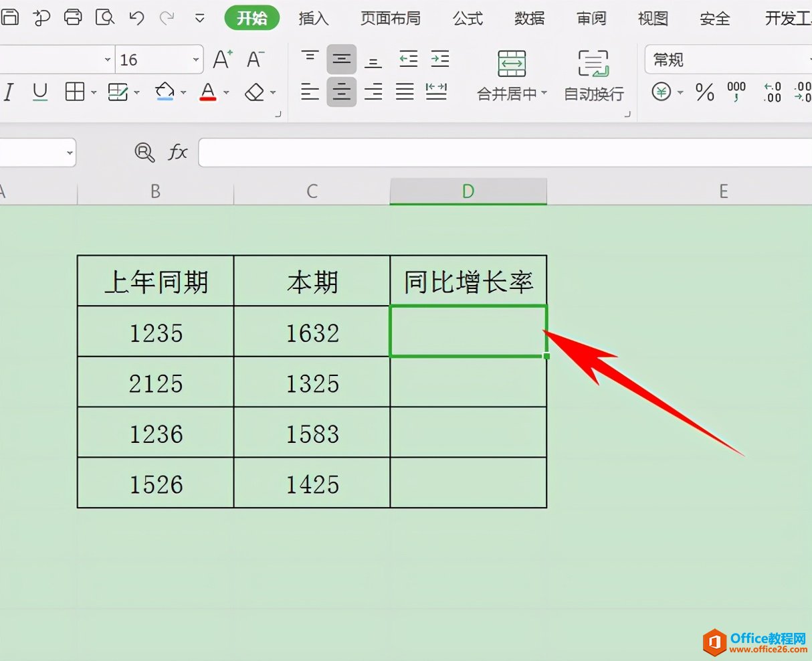Apply fill color with paint bucket
The image size is (812, 661).
click(165, 92)
